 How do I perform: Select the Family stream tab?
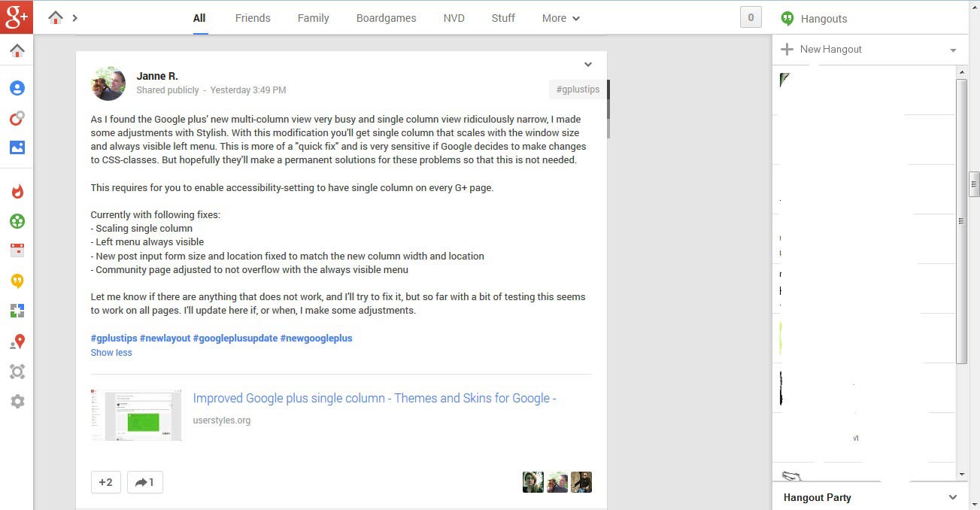click(x=314, y=18)
